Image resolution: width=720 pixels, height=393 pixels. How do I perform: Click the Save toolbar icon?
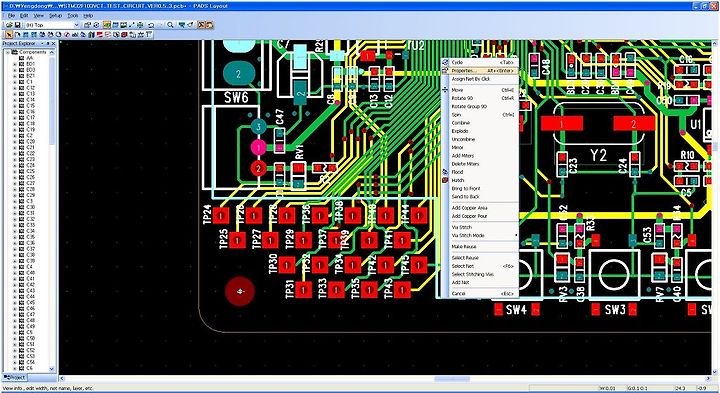coord(17,25)
